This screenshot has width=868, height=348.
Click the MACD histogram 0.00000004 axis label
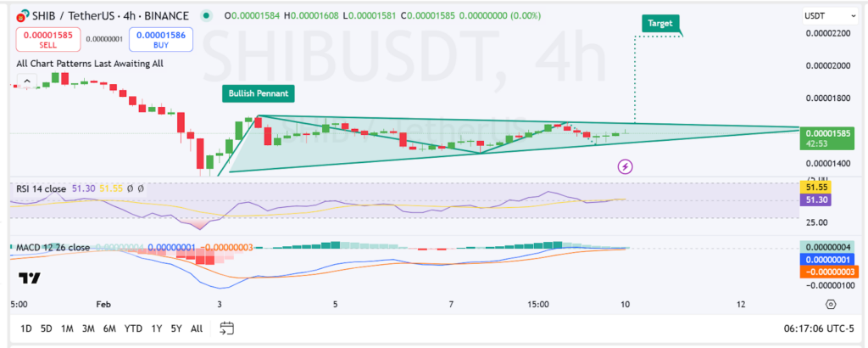pyautogui.click(x=827, y=247)
